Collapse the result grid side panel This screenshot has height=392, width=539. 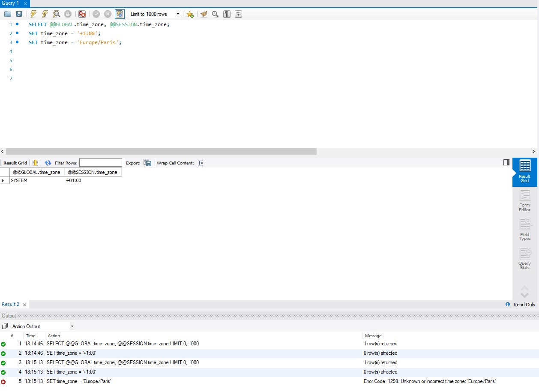[x=506, y=162]
